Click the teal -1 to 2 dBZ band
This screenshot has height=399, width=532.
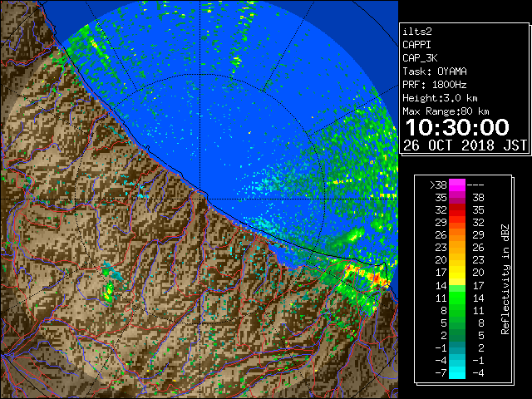tap(457, 347)
